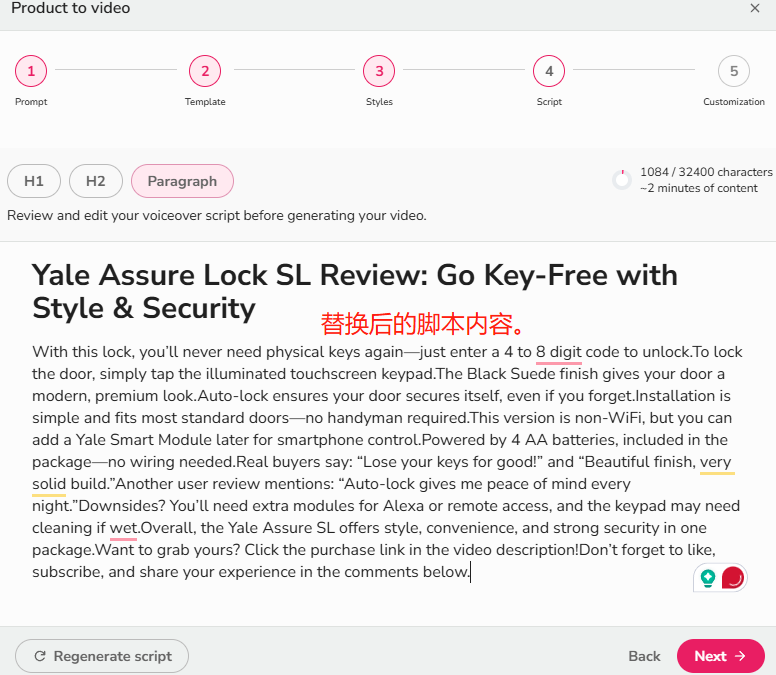Open step 5 Customization circle
The height and width of the screenshot is (675, 776).
[734, 71]
